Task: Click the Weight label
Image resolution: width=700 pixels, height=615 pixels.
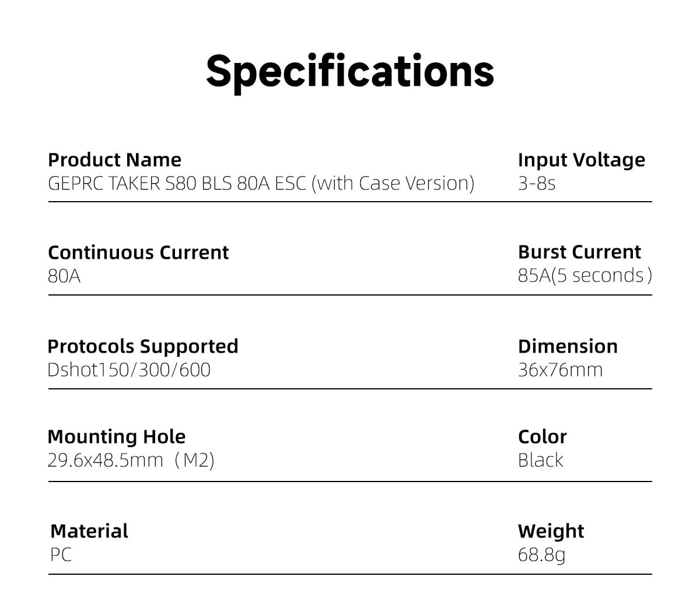Action: pyautogui.click(x=551, y=531)
